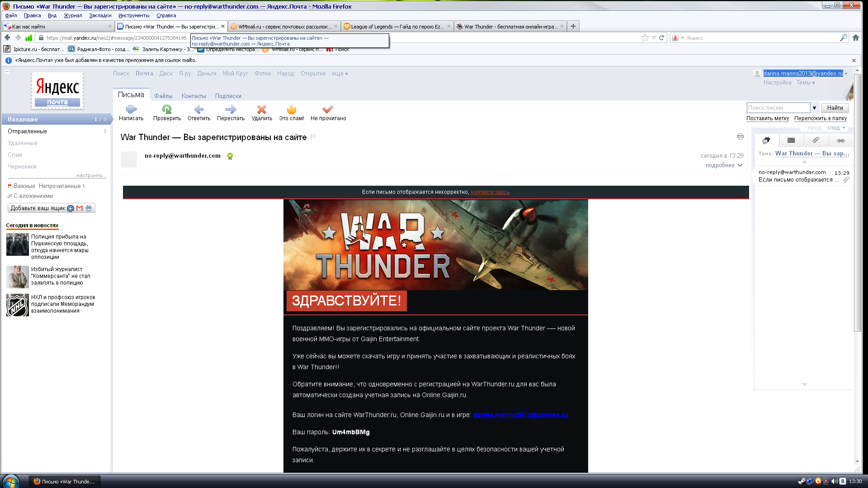Click the Windows Start orb
Image resolution: width=868 pixels, height=488 pixels.
coord(11,481)
